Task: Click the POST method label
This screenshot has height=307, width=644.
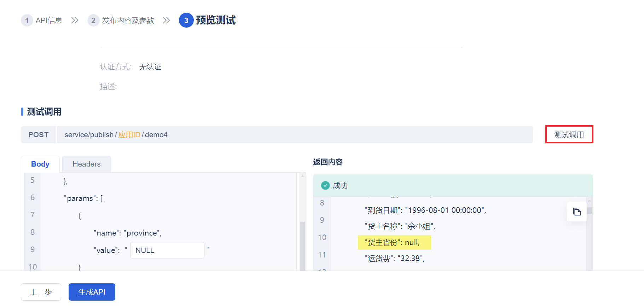Action: click(x=39, y=135)
